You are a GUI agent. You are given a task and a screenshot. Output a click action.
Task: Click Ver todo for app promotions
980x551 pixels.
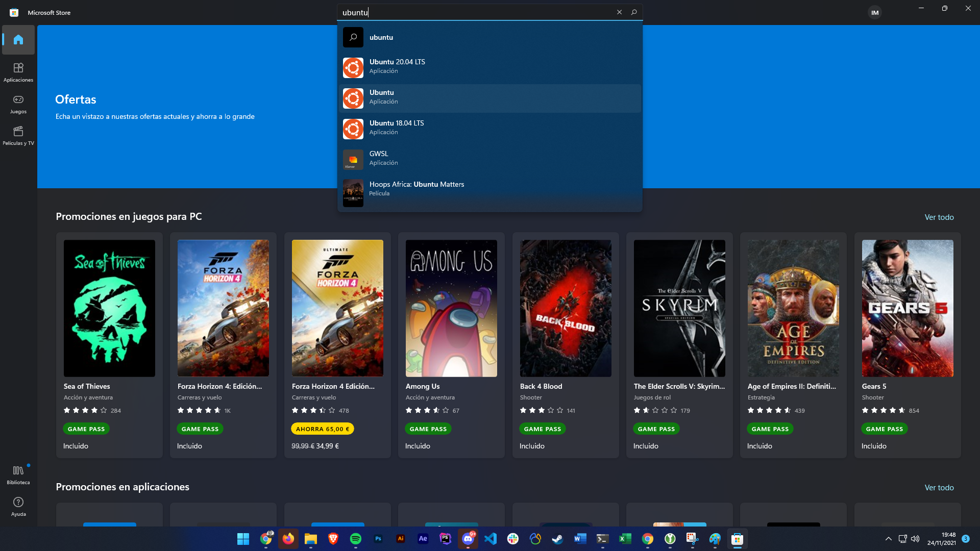(939, 488)
